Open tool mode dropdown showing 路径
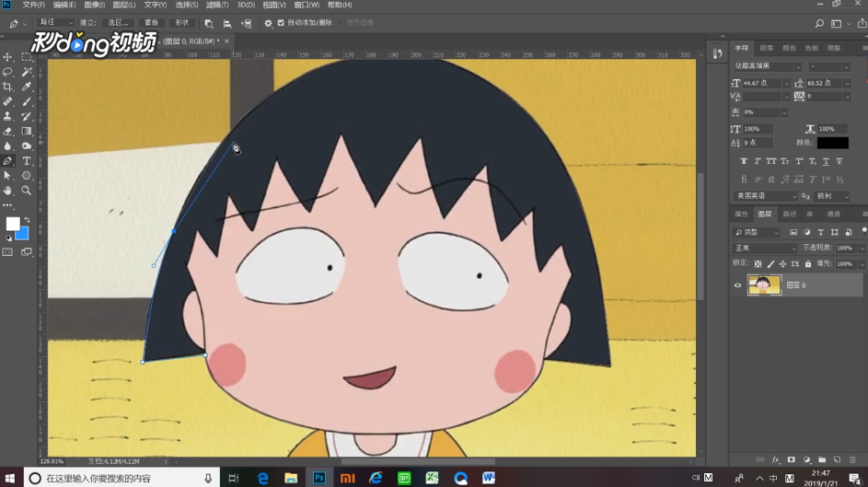 coord(55,22)
